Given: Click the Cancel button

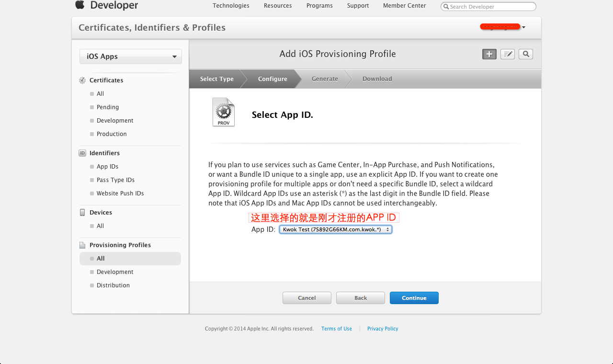Looking at the screenshot, I should (307, 298).
